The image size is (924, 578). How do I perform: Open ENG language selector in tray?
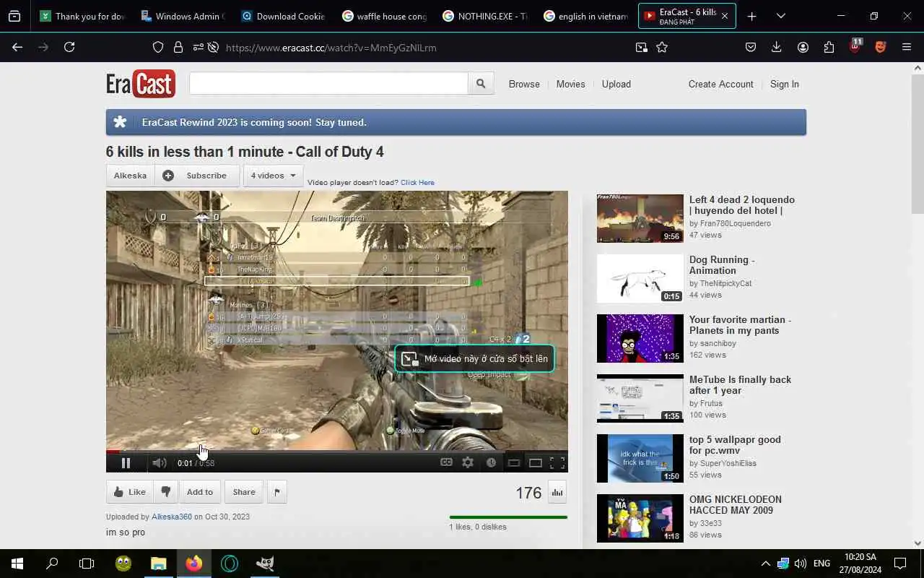[x=821, y=564]
